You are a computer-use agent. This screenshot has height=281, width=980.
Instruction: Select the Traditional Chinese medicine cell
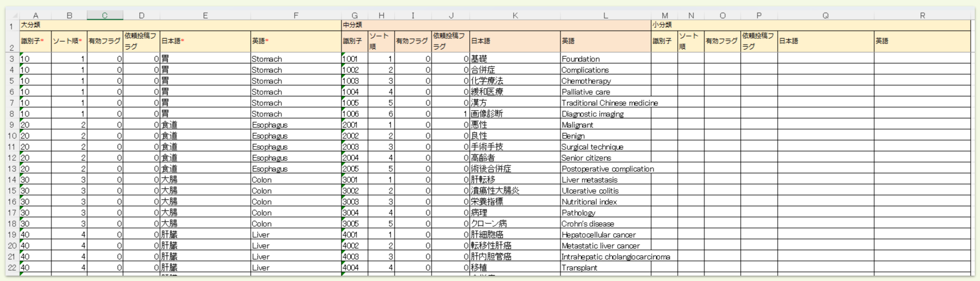coord(606,102)
